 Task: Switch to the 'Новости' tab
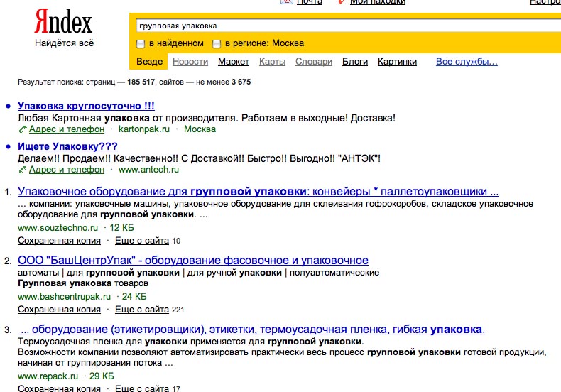[190, 62]
